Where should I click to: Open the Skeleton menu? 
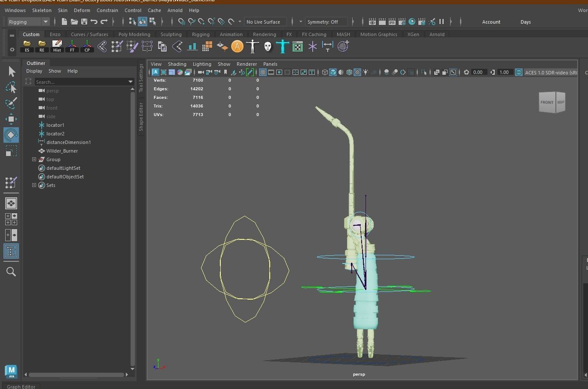click(42, 10)
